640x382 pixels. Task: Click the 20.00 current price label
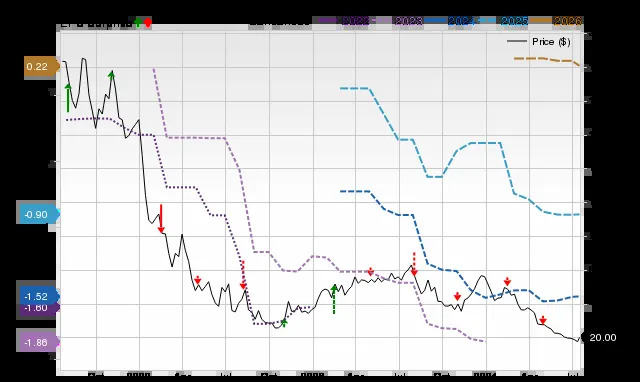tap(600, 338)
